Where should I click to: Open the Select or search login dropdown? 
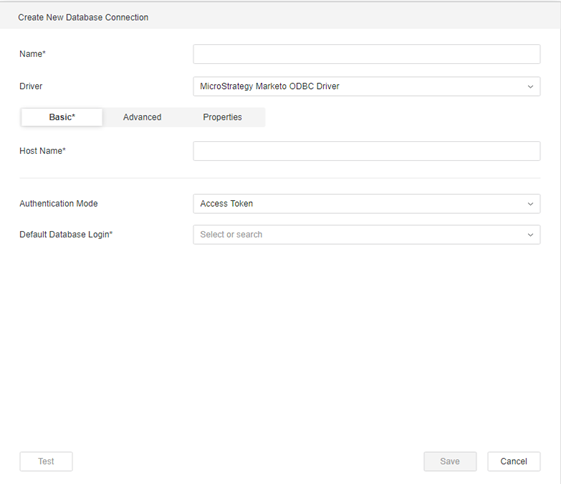tap(367, 235)
